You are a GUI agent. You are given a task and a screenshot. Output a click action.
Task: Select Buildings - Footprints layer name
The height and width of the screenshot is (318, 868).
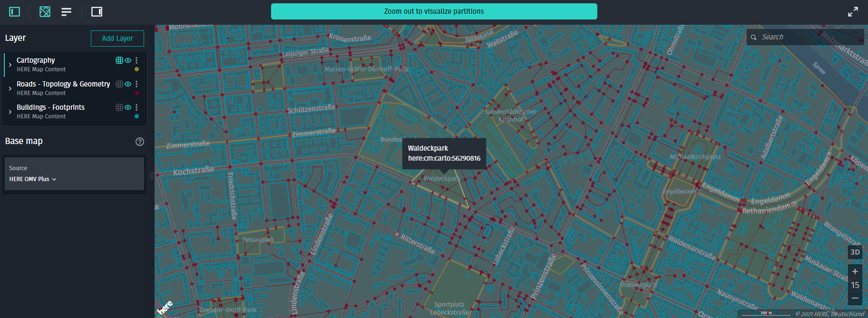coord(50,107)
